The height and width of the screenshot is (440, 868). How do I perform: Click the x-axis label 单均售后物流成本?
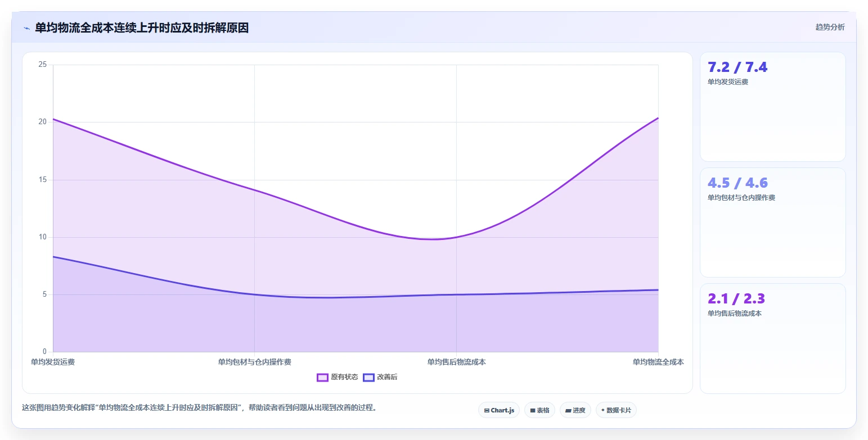pyautogui.click(x=456, y=362)
